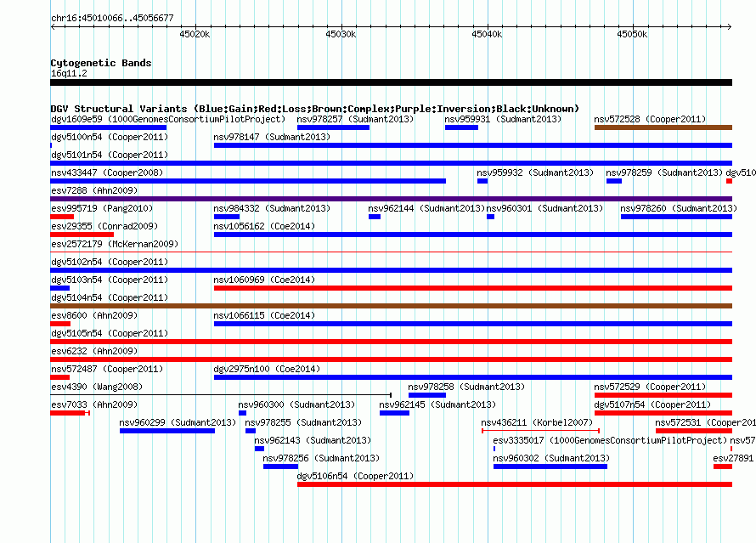This screenshot has height=543, width=756.
Task: Select the nsv978259 (Sudmant2013) label
Action: point(664,173)
